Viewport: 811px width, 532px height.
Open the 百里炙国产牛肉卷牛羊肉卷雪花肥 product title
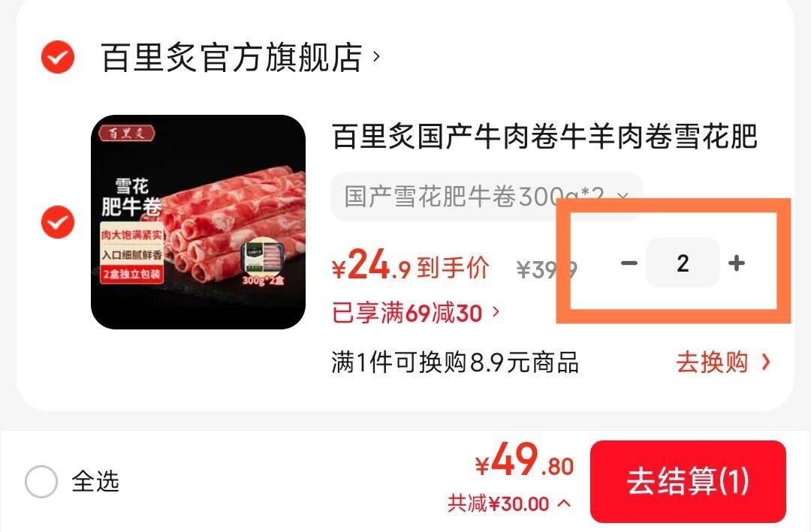coord(544,137)
